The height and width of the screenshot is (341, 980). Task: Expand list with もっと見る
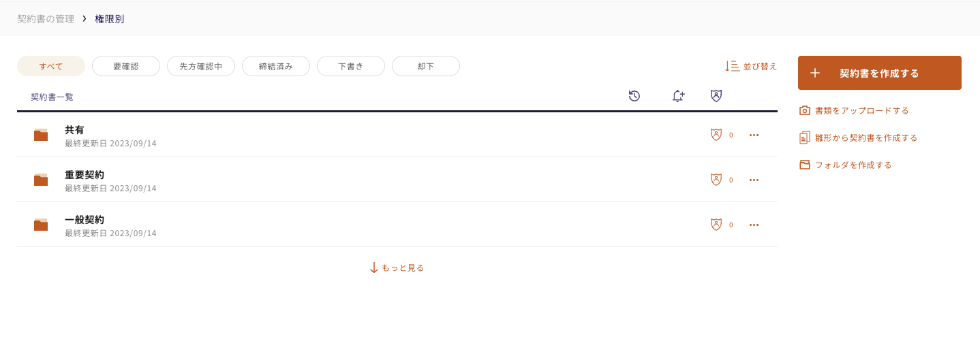(397, 267)
